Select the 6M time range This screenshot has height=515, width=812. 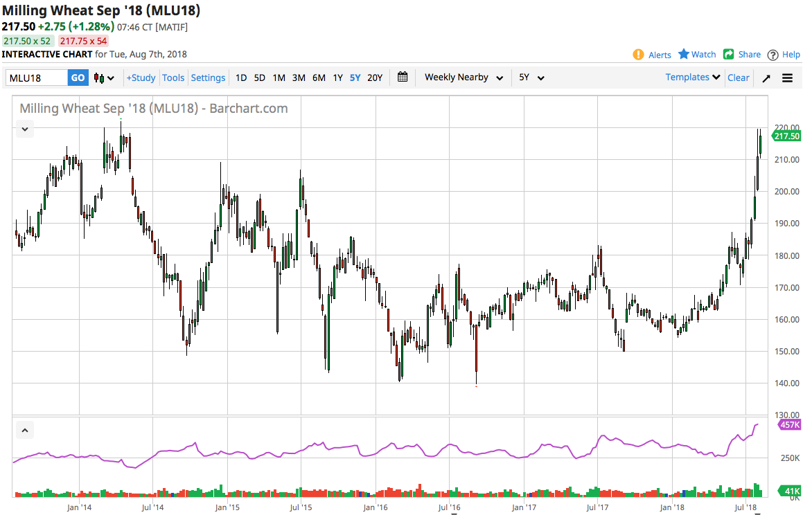pyautogui.click(x=319, y=78)
